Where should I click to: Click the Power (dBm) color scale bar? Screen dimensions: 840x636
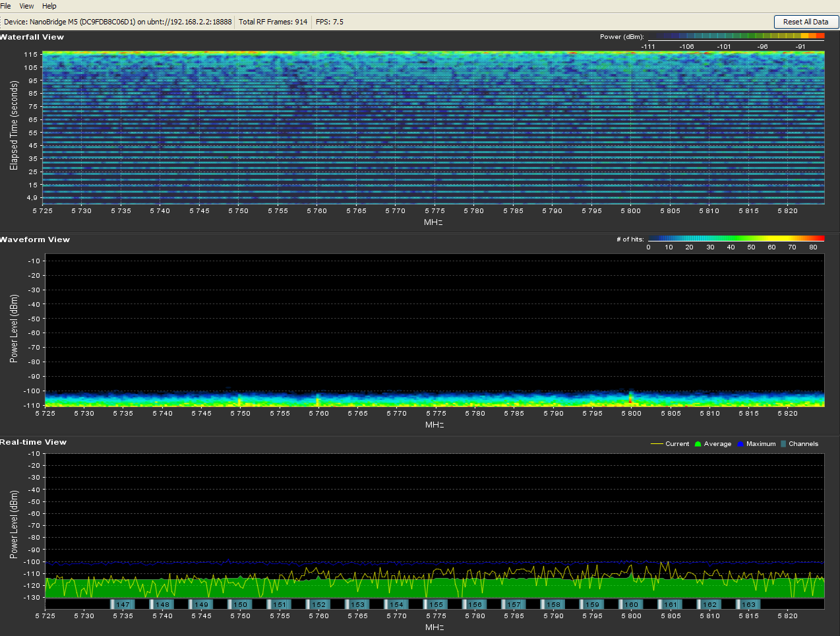click(x=736, y=37)
